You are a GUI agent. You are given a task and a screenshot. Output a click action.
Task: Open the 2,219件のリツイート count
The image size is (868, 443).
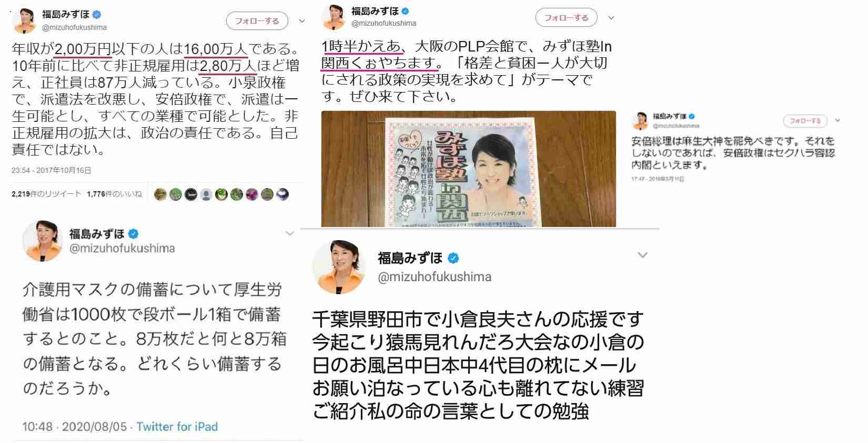click(x=46, y=194)
